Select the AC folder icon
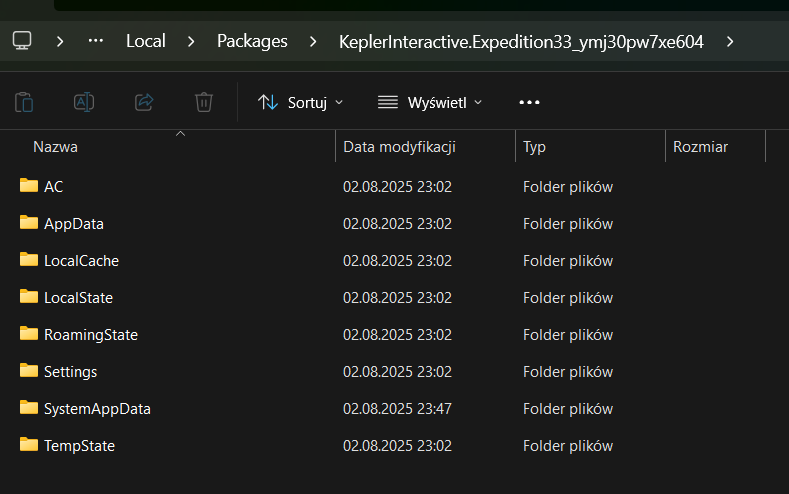The height and width of the screenshot is (494, 789). (x=29, y=186)
